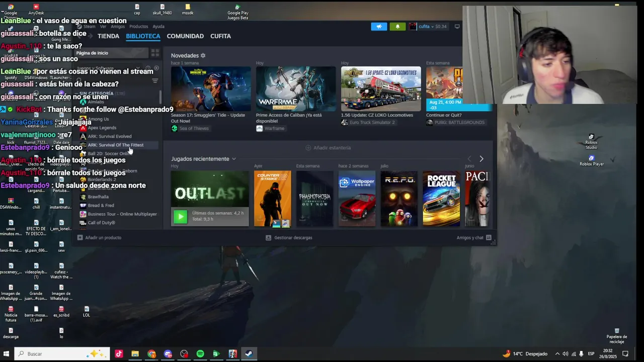Open Papelera de reciclaje on desktop
Viewport: 644px width, 362px height.
[617, 336]
